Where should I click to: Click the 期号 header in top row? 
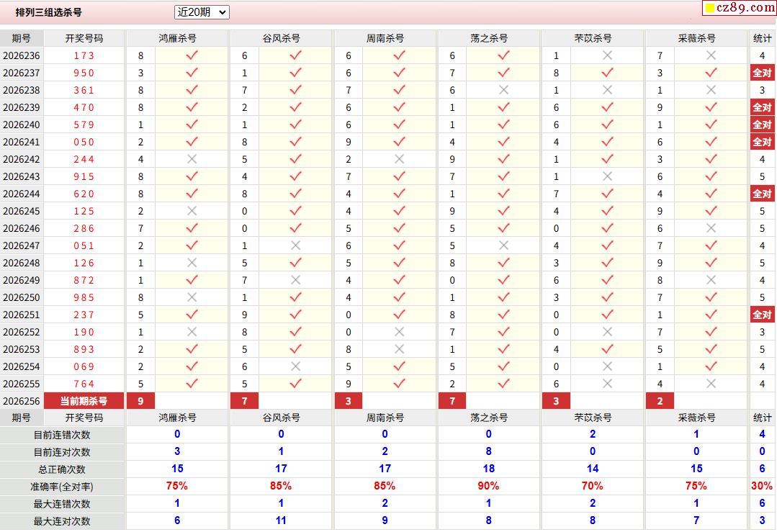click(x=22, y=38)
